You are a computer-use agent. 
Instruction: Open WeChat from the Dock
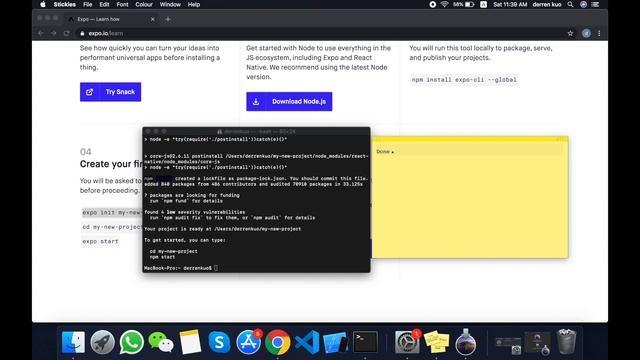161,342
